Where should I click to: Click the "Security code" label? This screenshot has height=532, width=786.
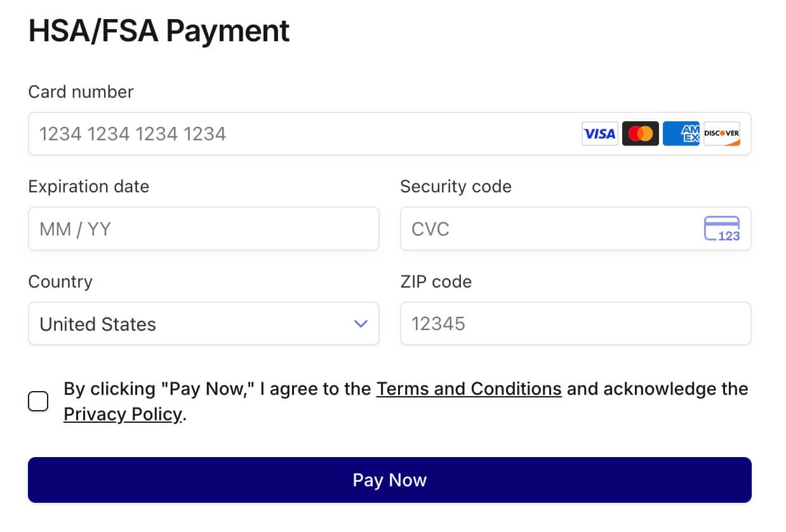[455, 187]
